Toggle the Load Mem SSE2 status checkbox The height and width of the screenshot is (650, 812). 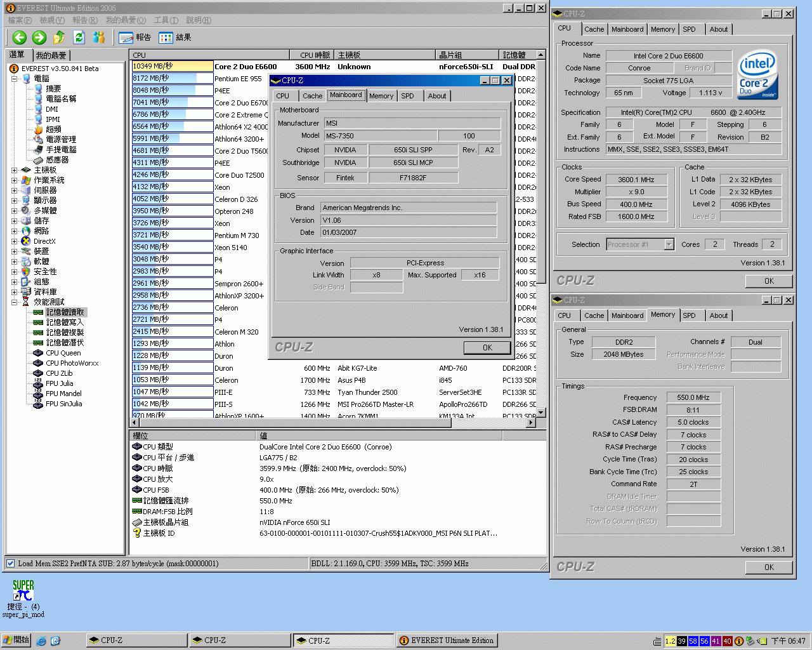pyautogui.click(x=10, y=563)
